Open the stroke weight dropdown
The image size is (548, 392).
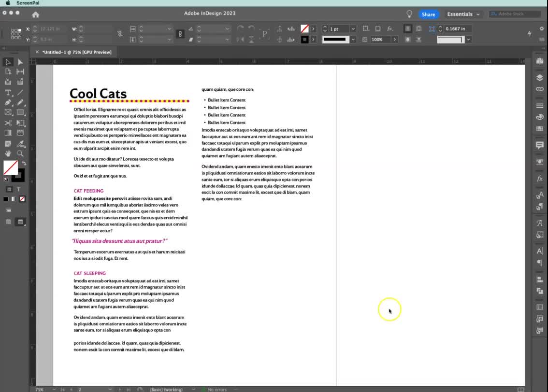point(352,28)
